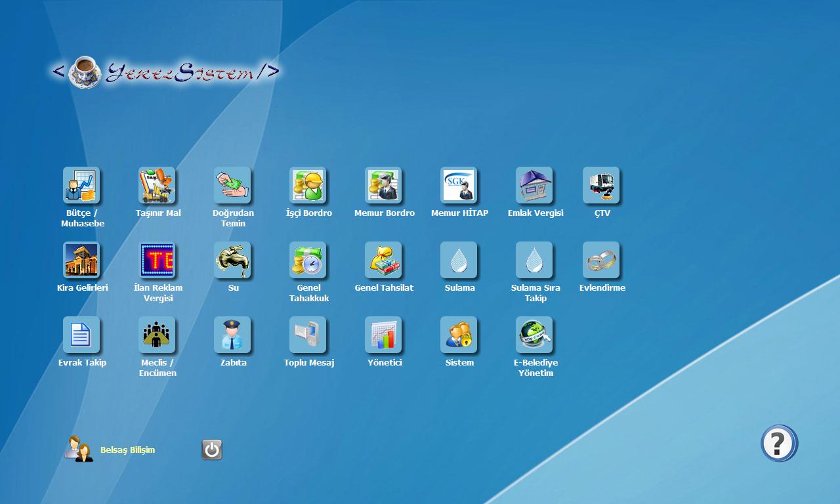Launch the Genel Tahsilat module

[383, 260]
